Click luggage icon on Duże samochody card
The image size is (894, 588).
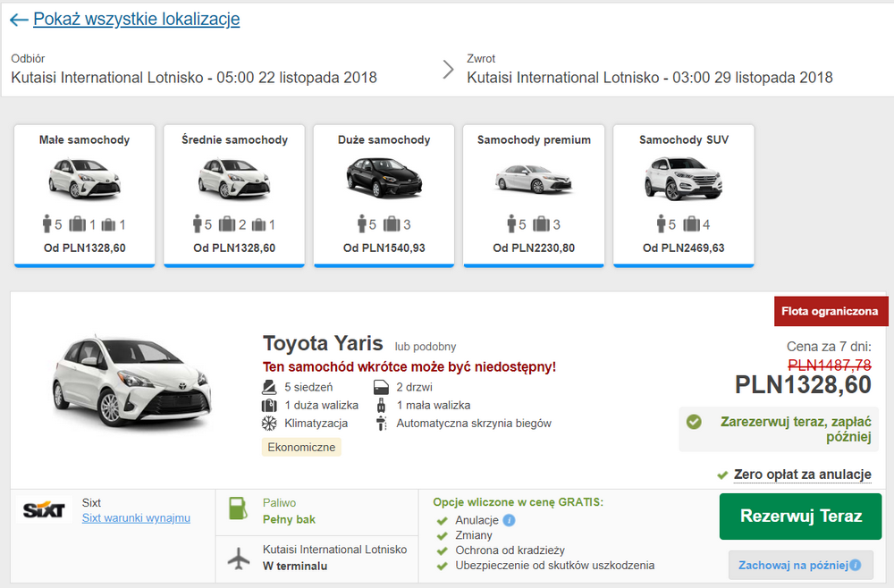[x=392, y=224]
